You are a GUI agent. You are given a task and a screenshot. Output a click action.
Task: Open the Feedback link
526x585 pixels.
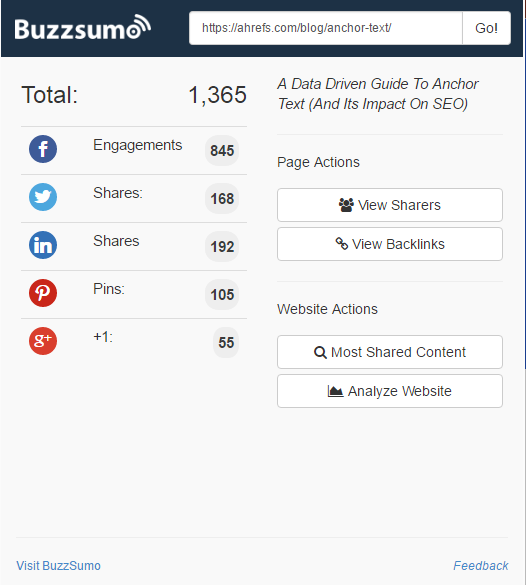click(480, 566)
